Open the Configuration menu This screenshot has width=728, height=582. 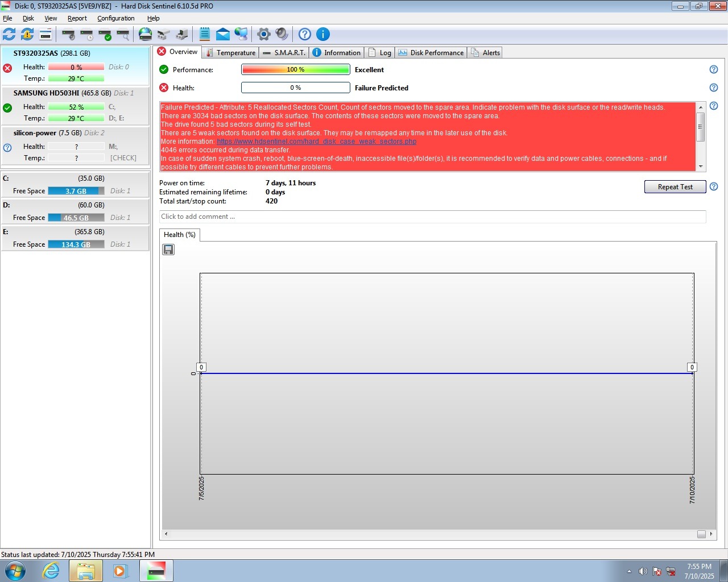click(115, 18)
